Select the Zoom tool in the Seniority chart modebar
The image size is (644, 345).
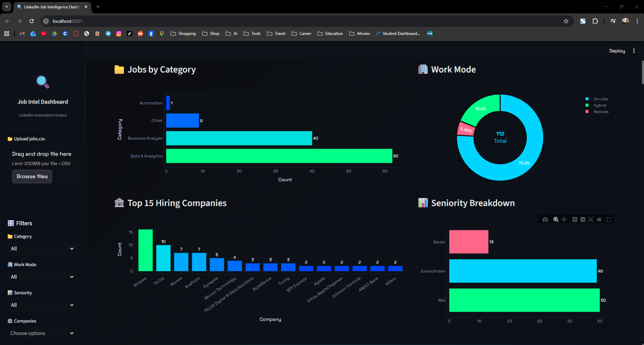(556, 219)
